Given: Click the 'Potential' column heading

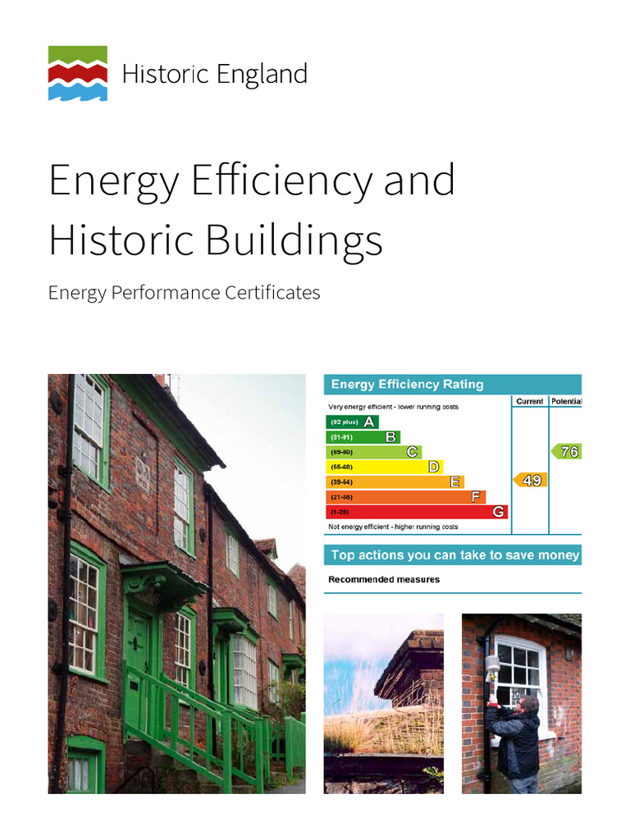Looking at the screenshot, I should coord(566,401).
